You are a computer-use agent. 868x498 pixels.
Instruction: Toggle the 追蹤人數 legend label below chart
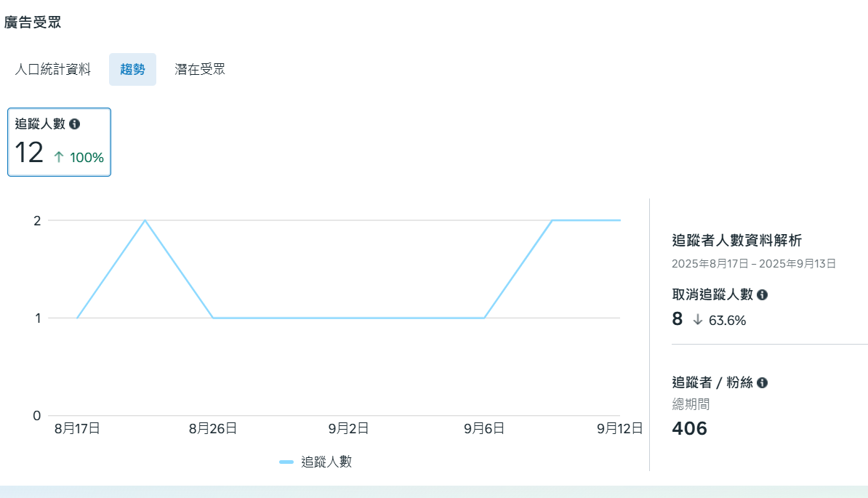(326, 462)
